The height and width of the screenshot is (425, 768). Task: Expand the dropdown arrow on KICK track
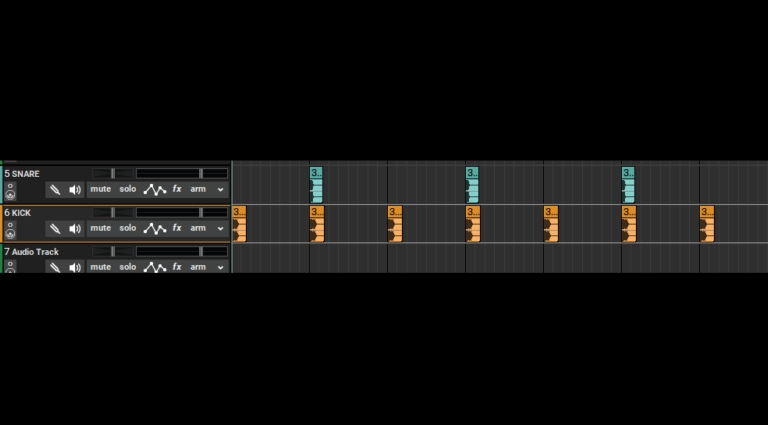click(220, 228)
